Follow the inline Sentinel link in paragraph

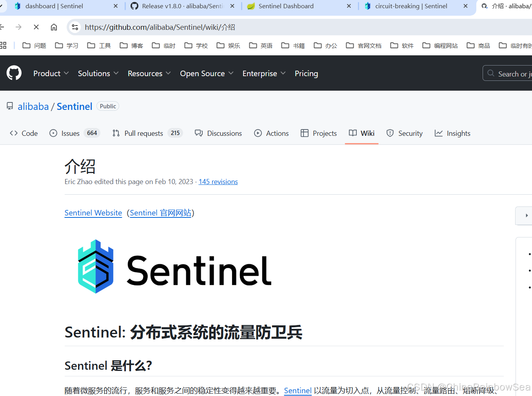298,391
